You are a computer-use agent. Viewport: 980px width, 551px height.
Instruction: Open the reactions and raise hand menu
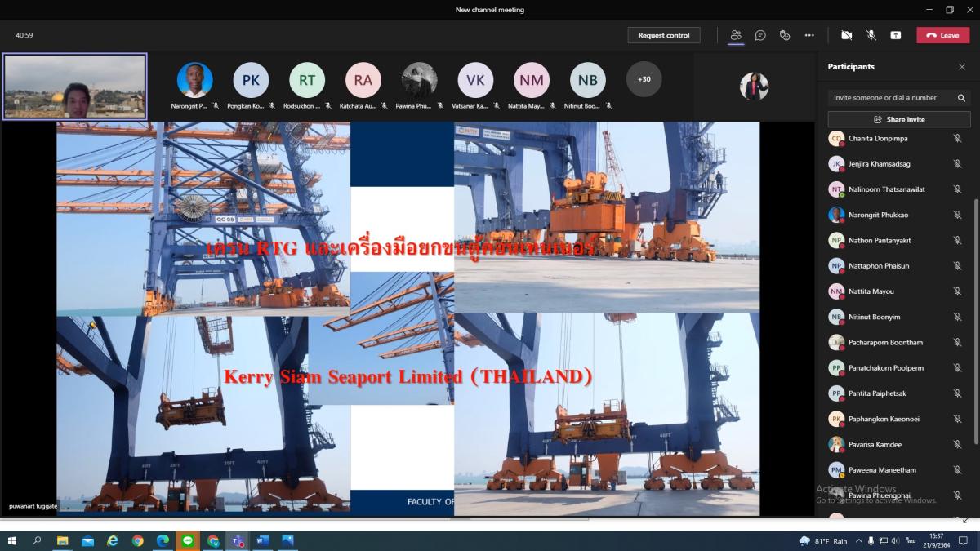coord(785,35)
